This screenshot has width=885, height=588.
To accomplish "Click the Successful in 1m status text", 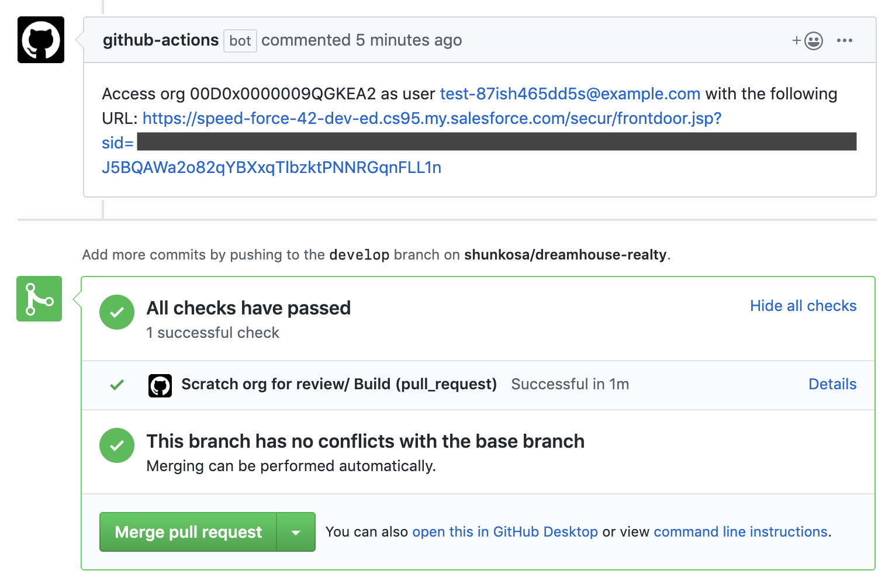I will (x=570, y=384).
